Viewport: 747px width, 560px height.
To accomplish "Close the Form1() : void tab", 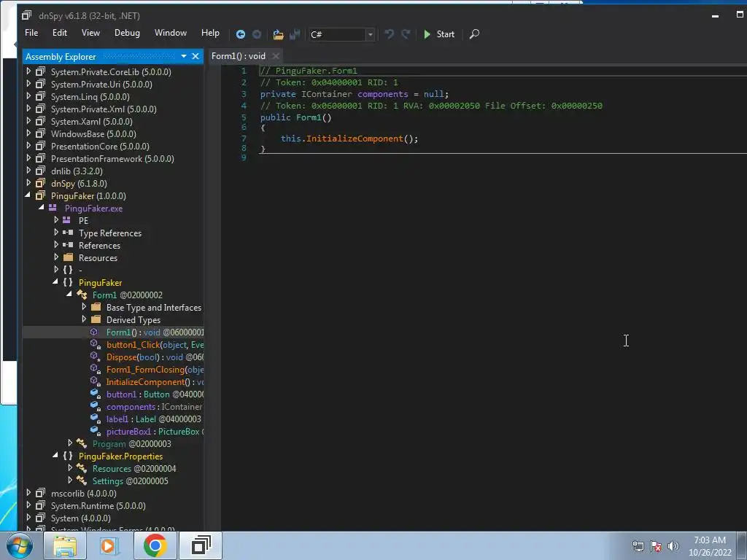I will (275, 56).
